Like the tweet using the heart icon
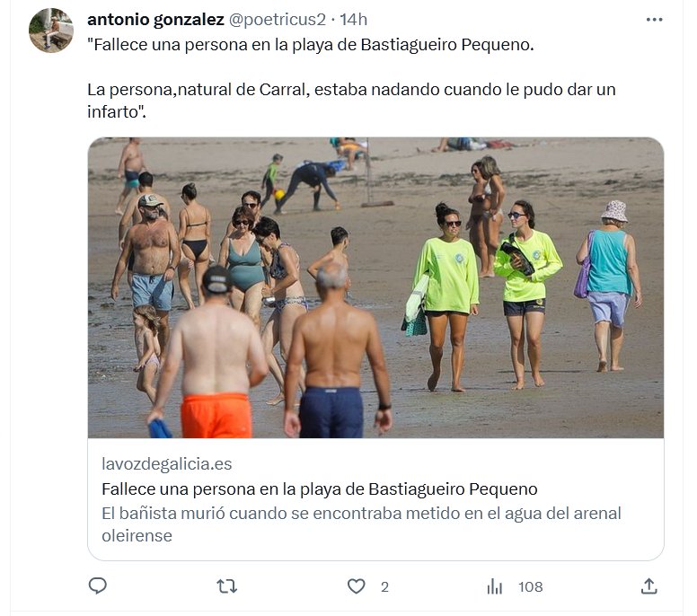Image resolution: width=697 pixels, height=616 pixels. (x=356, y=586)
